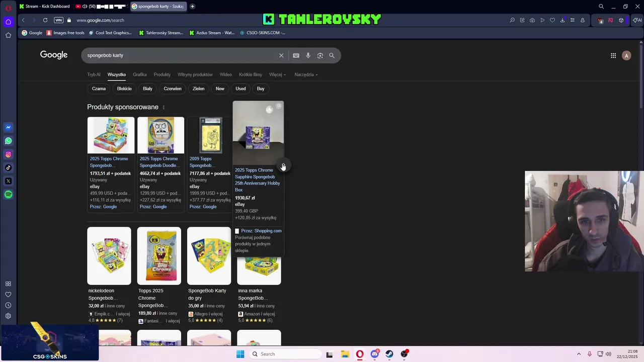
Task: Apply the Błękitne filter chip
Action: click(x=124, y=88)
